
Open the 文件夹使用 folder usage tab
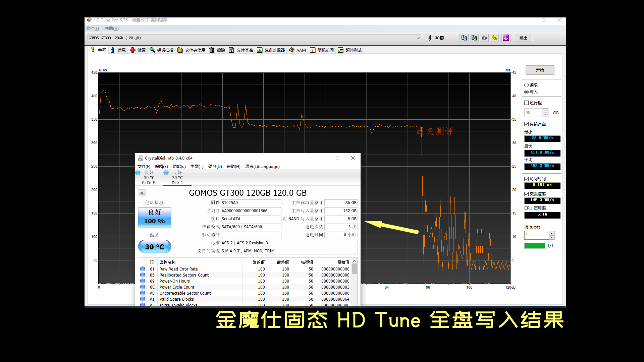(x=192, y=50)
